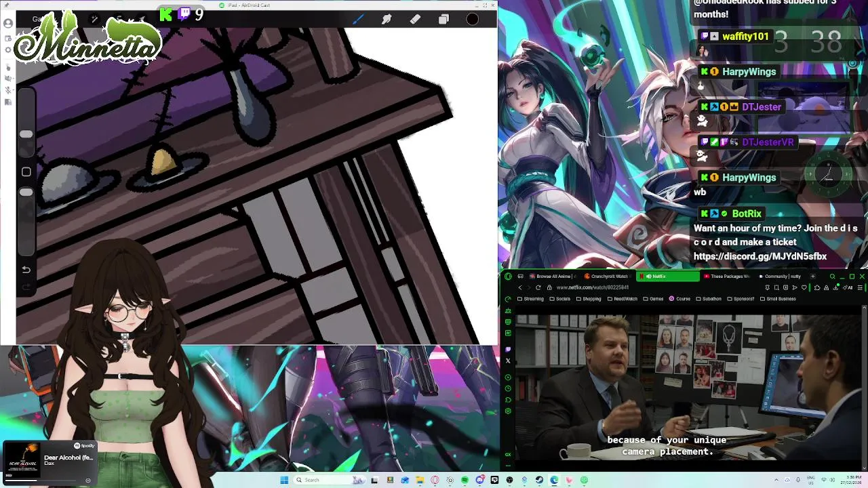Open a new browser tab
The width and height of the screenshot is (868, 488).
(x=813, y=276)
